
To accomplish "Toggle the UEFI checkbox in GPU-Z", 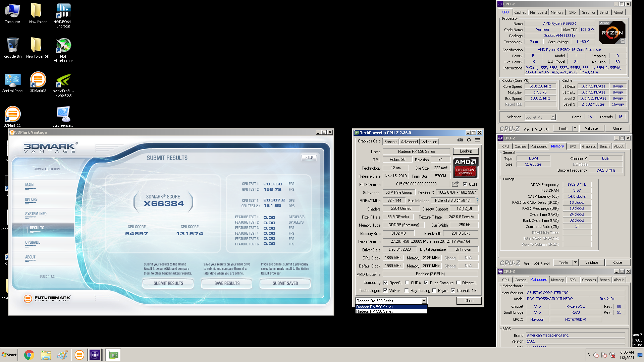I will [x=465, y=184].
